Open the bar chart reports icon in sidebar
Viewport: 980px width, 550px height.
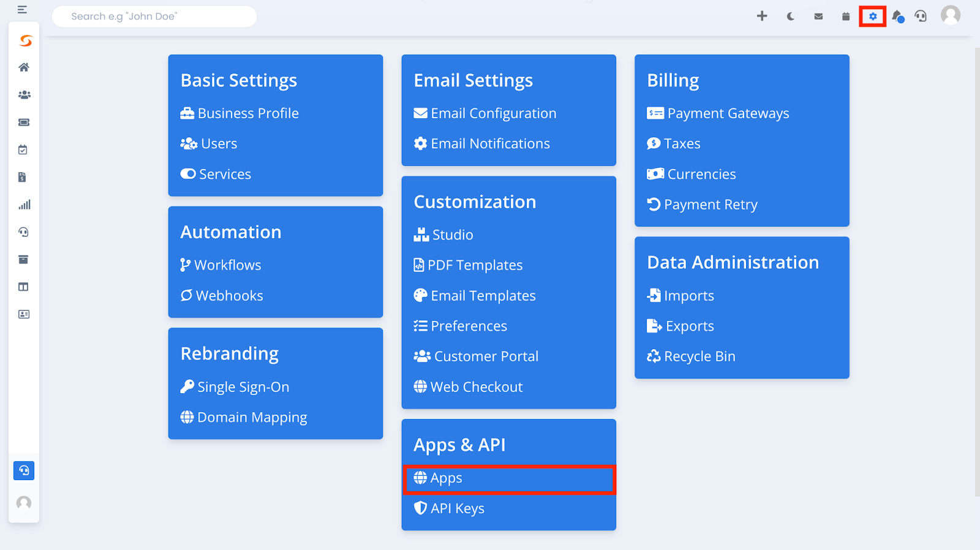click(x=24, y=205)
